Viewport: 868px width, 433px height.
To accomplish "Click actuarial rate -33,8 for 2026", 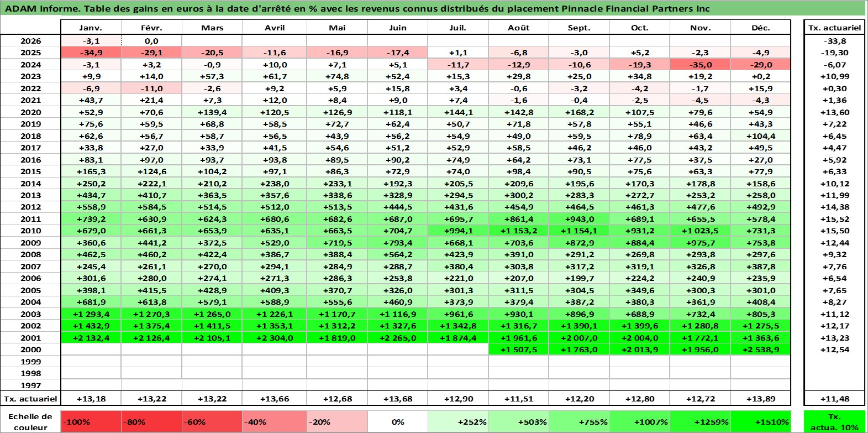I will (x=834, y=41).
